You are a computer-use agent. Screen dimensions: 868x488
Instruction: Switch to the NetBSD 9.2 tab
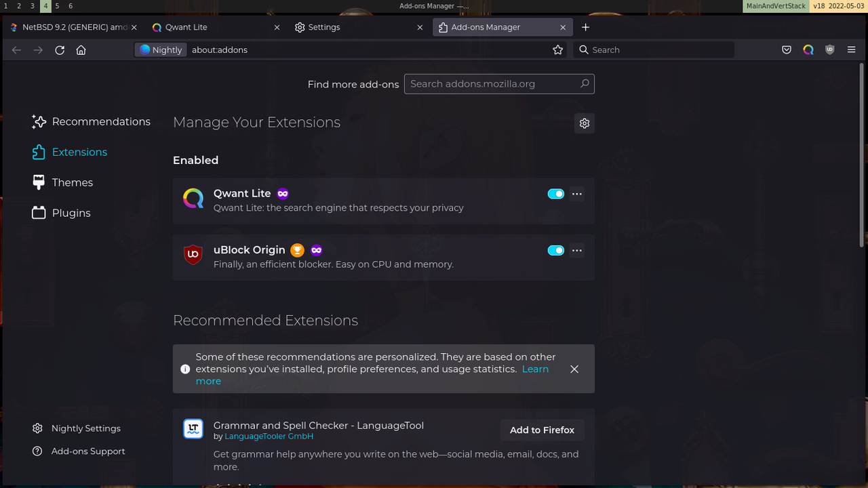tap(73, 27)
